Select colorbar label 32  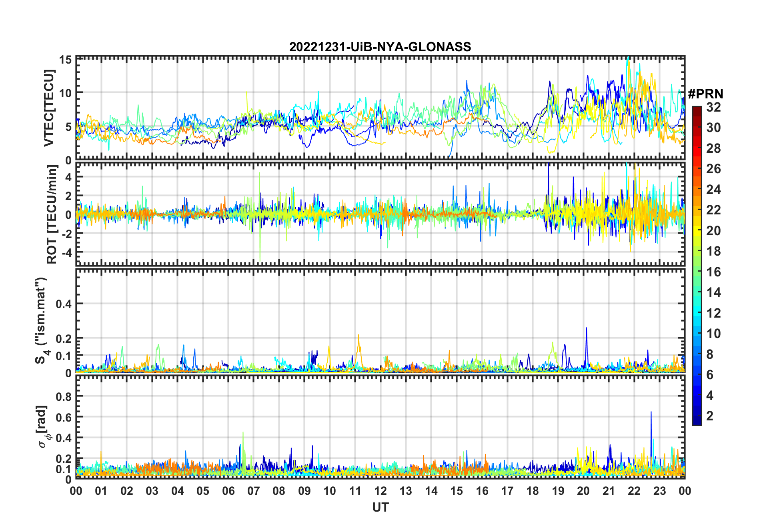tap(713, 107)
